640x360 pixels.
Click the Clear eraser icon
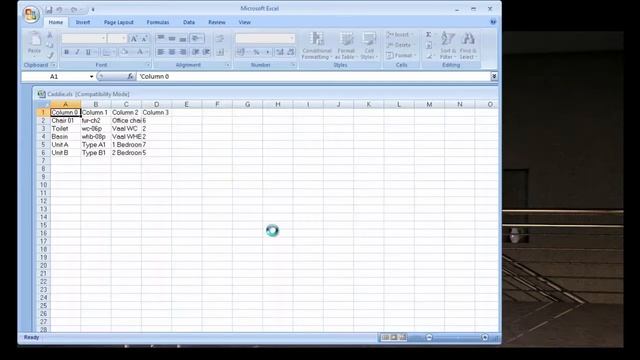(x=429, y=56)
